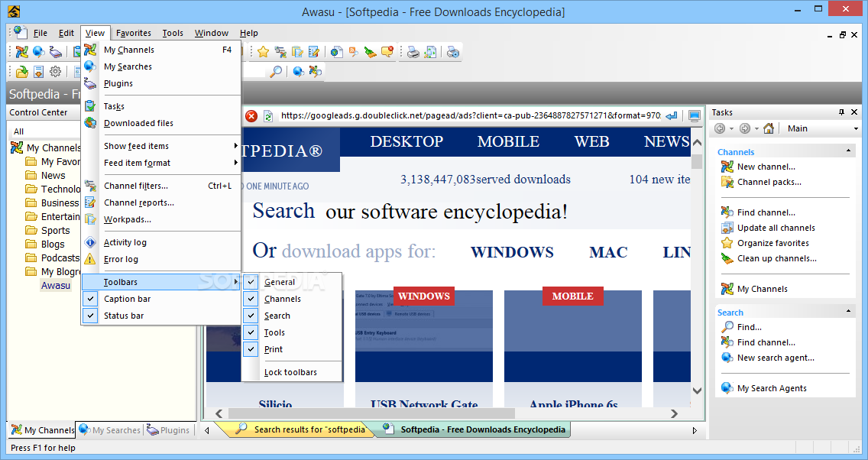Pin the Tasks panel with the pushpin icon
This screenshot has width=868, height=460.
point(841,112)
